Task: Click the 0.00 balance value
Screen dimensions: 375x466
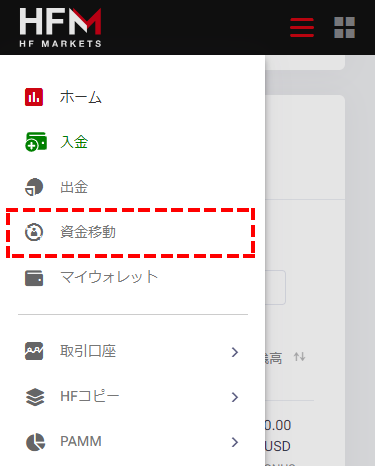Action: 278,425
